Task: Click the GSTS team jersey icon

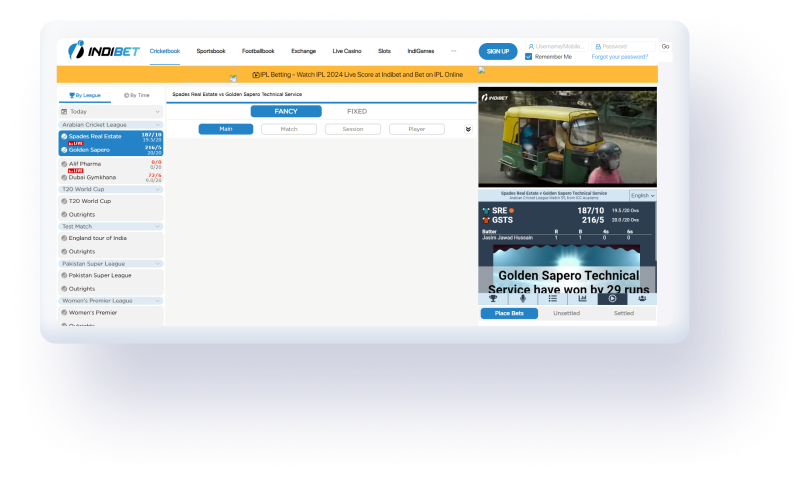Action: pyautogui.click(x=486, y=220)
